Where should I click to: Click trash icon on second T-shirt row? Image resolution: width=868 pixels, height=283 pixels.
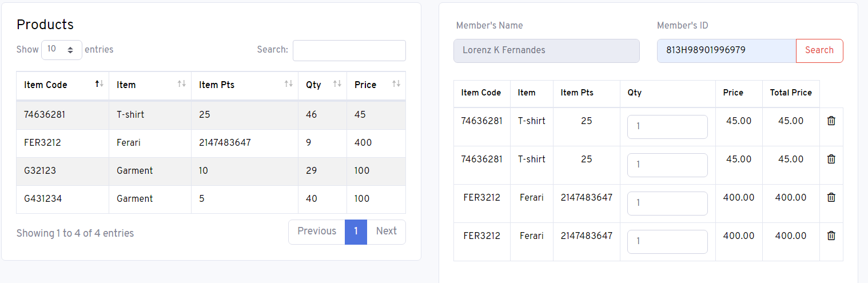click(831, 160)
